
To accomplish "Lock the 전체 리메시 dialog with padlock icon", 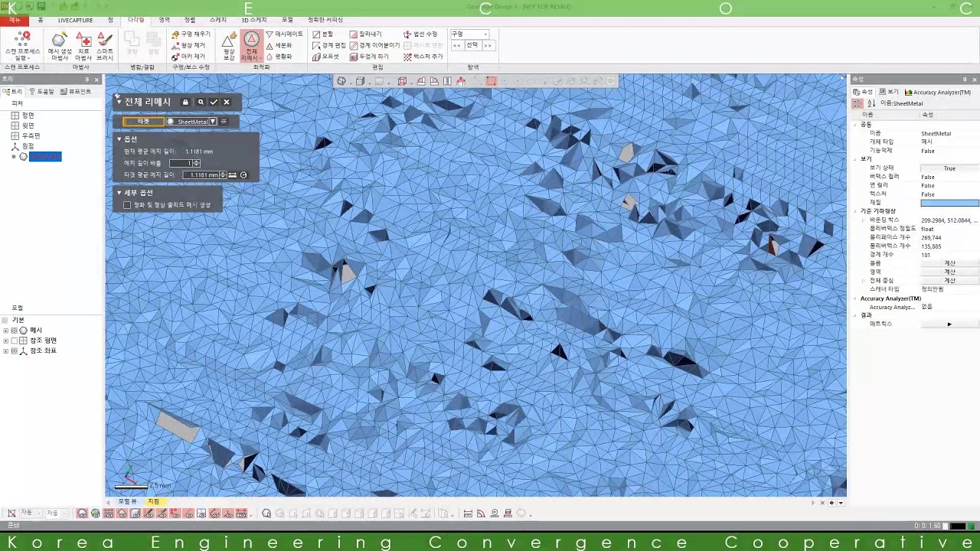I will [x=185, y=102].
